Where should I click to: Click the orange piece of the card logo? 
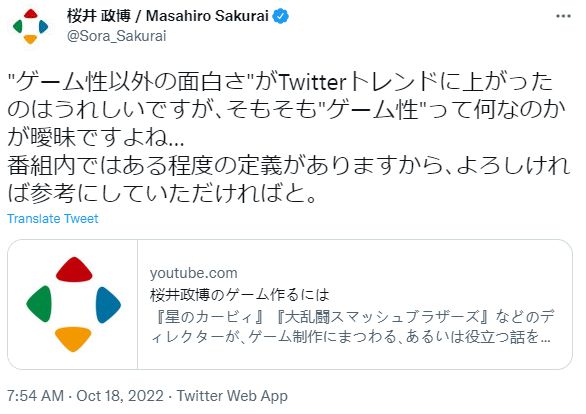point(73,339)
